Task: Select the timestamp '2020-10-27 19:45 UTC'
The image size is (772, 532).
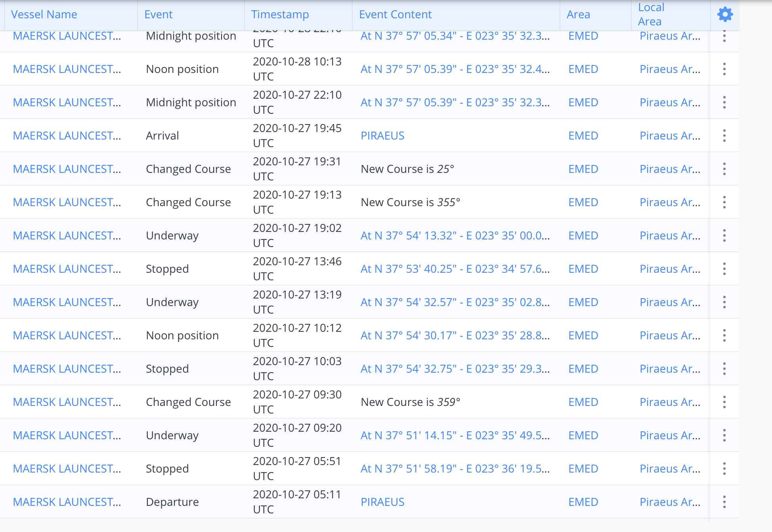Action: click(297, 136)
